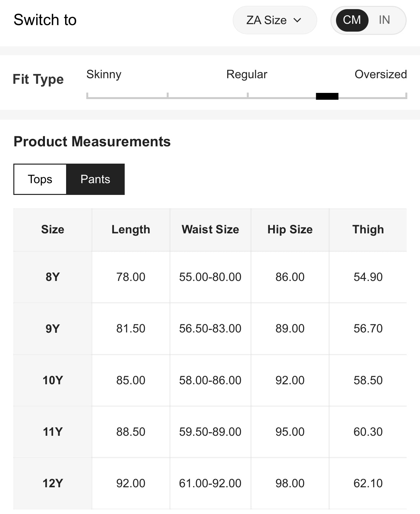
Task: Click the Length column header
Action: point(131,229)
